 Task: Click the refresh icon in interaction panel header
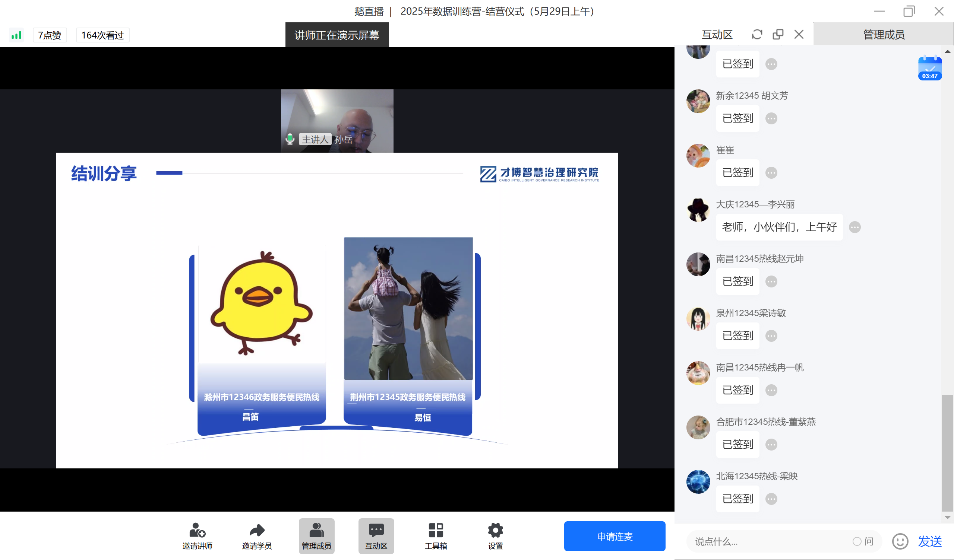(x=757, y=34)
